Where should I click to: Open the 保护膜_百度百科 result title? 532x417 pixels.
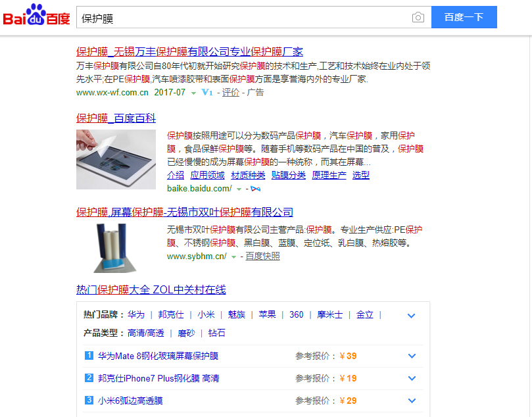pos(116,118)
